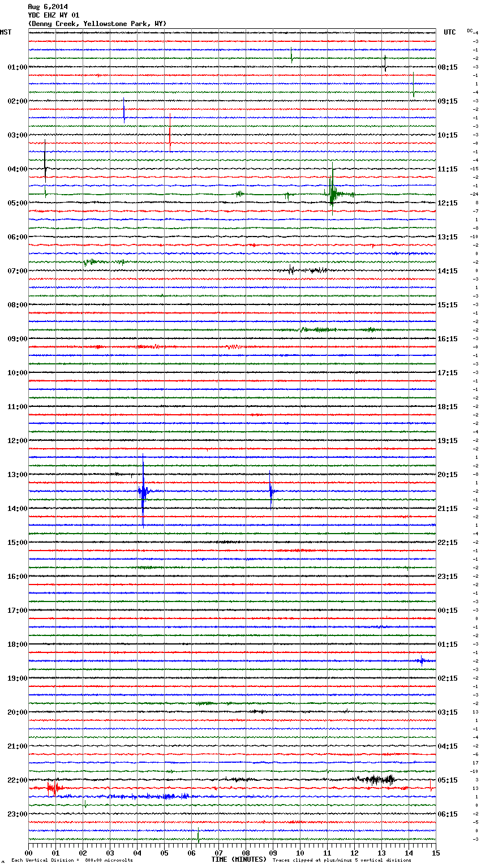
Task: Click the 10:15 UTC time label
Action: pyautogui.click(x=448, y=135)
